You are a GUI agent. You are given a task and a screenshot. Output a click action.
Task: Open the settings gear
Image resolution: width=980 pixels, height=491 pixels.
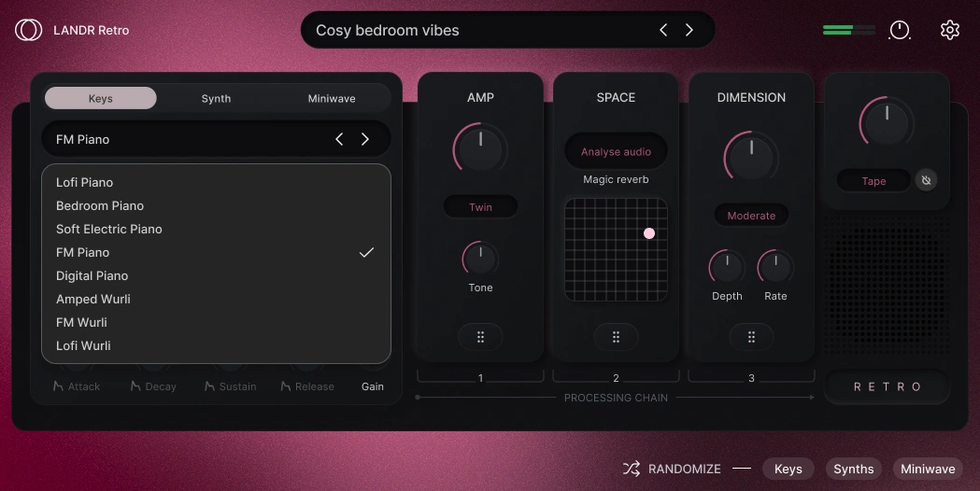(x=949, y=30)
